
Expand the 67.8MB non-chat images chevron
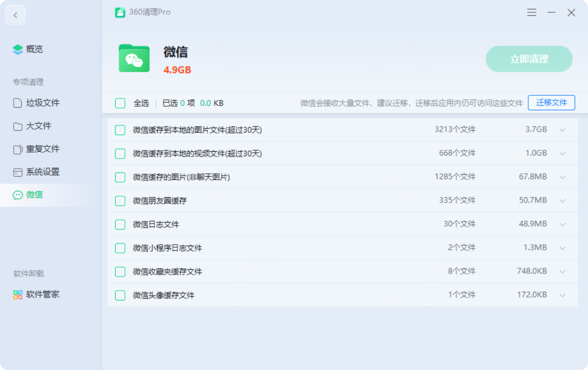[x=563, y=177]
